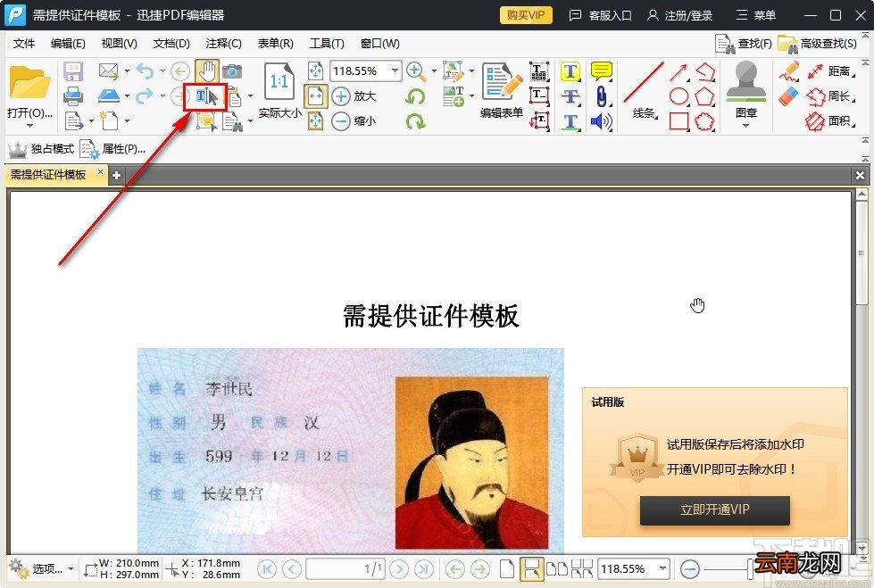This screenshot has width=874, height=588.
Task: Open the toolbar zoom percentage dropdown
Action: (395, 70)
